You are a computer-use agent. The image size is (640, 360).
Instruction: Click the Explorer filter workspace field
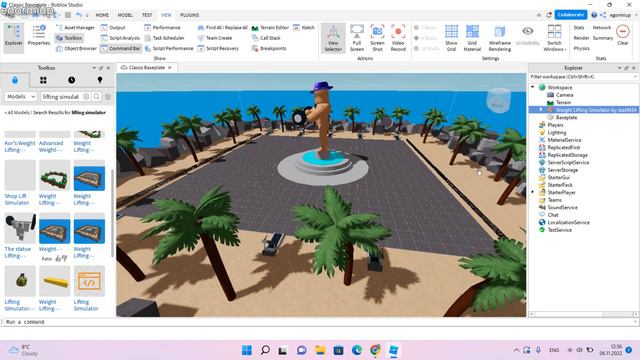tap(583, 77)
